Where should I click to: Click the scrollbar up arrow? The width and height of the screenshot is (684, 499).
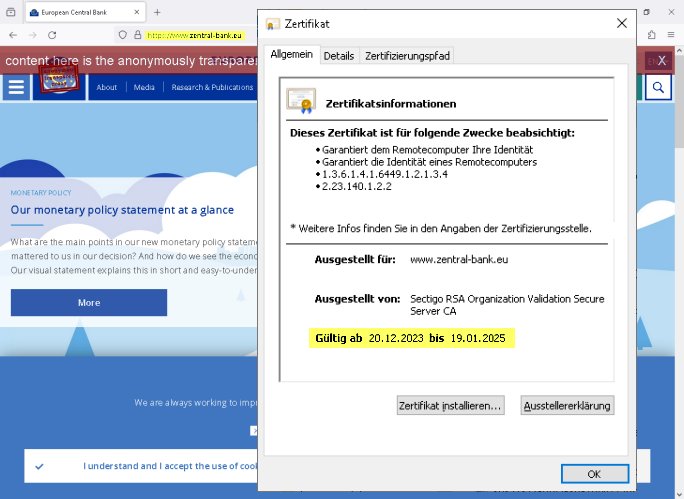[x=679, y=51]
